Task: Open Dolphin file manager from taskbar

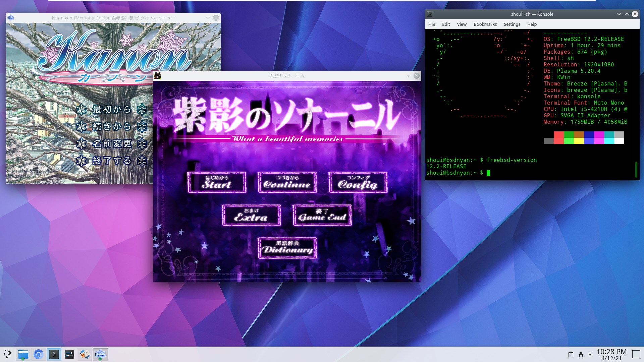Action: click(x=23, y=354)
